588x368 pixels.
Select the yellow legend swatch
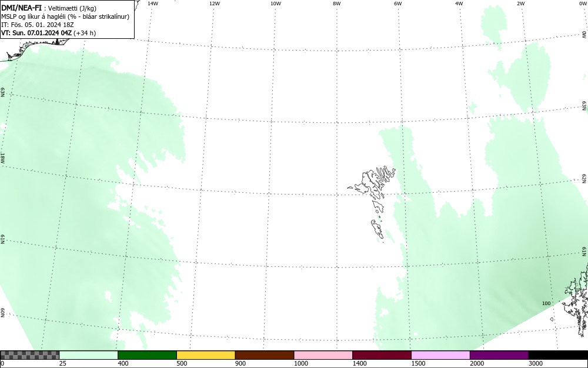(x=206, y=355)
